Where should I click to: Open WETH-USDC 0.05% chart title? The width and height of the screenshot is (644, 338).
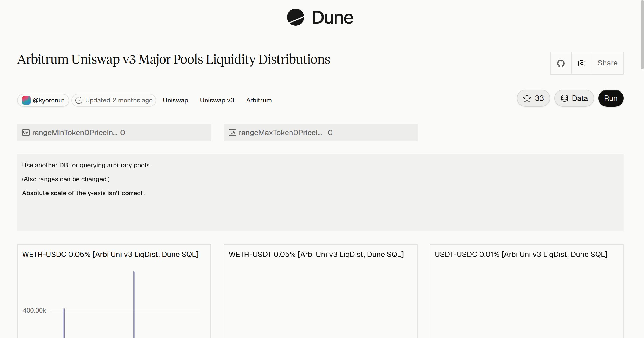[110, 254]
